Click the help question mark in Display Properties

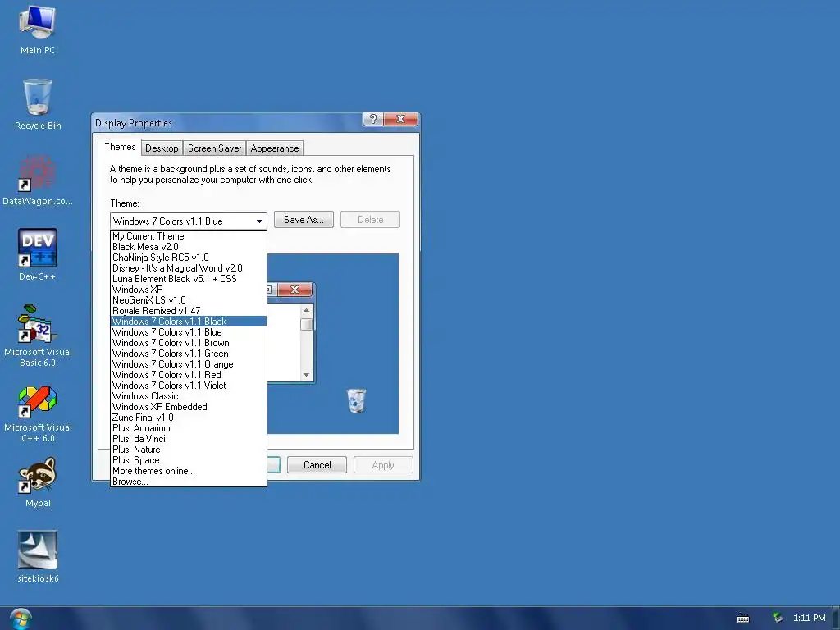373,119
